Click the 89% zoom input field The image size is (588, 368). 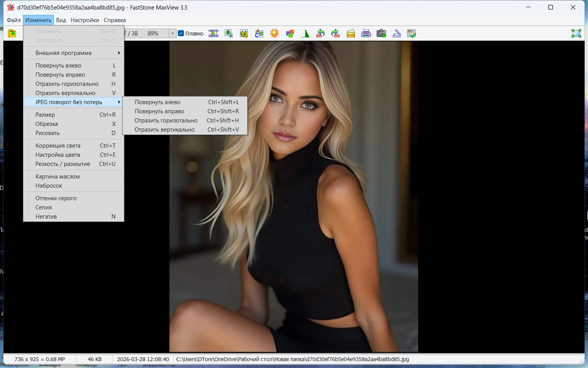click(x=157, y=34)
